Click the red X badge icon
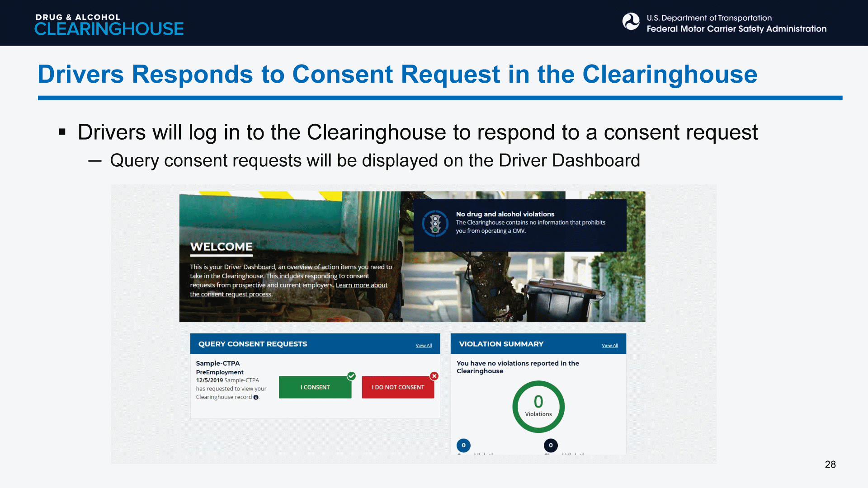Image resolution: width=868 pixels, height=488 pixels. (x=434, y=376)
